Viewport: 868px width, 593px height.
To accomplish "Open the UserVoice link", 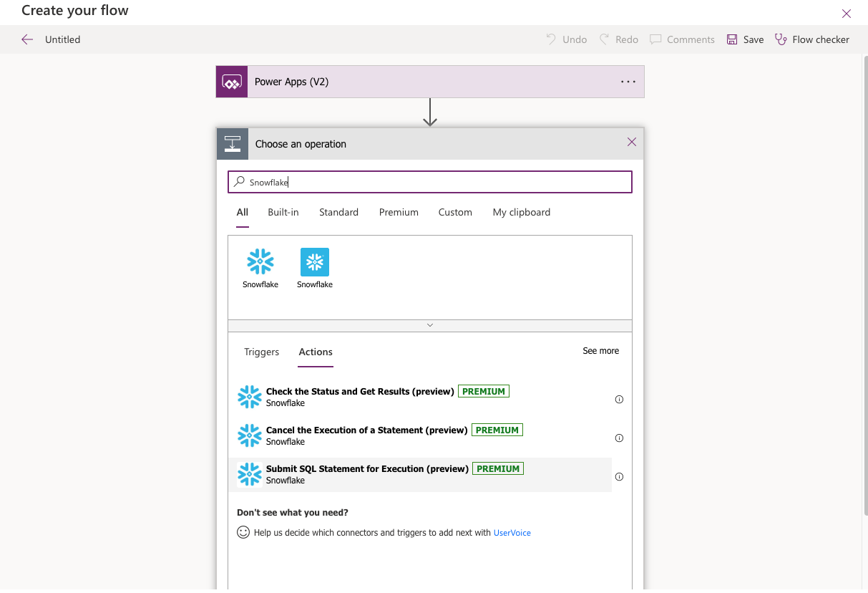I will pyautogui.click(x=512, y=533).
